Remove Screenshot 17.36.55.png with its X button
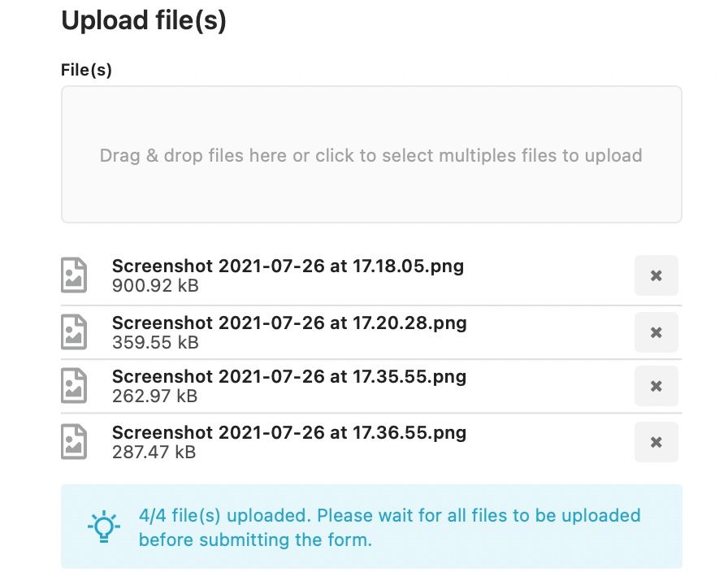Screen dimensions: 728x585 [x=656, y=442]
